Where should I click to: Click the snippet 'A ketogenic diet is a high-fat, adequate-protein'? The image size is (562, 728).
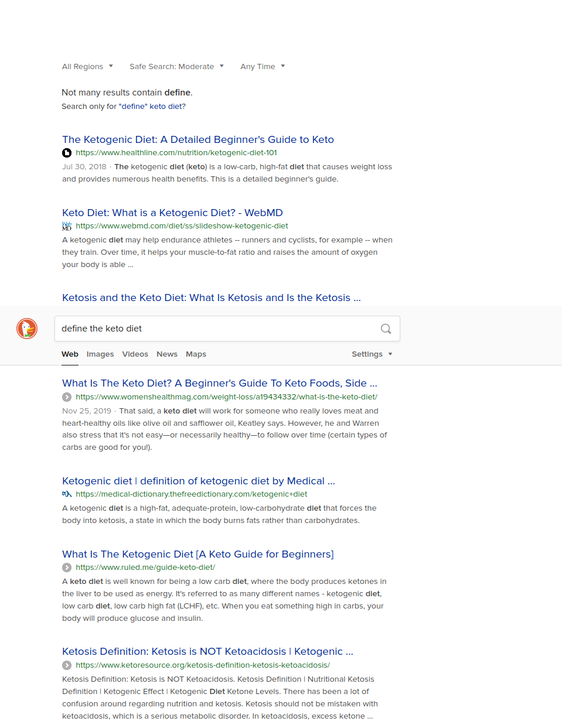coord(219,514)
